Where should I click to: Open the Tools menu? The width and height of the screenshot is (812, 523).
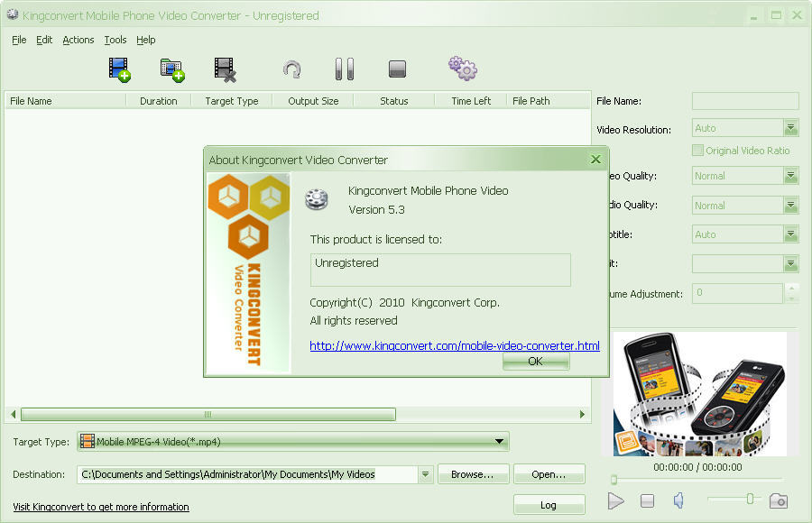click(115, 40)
